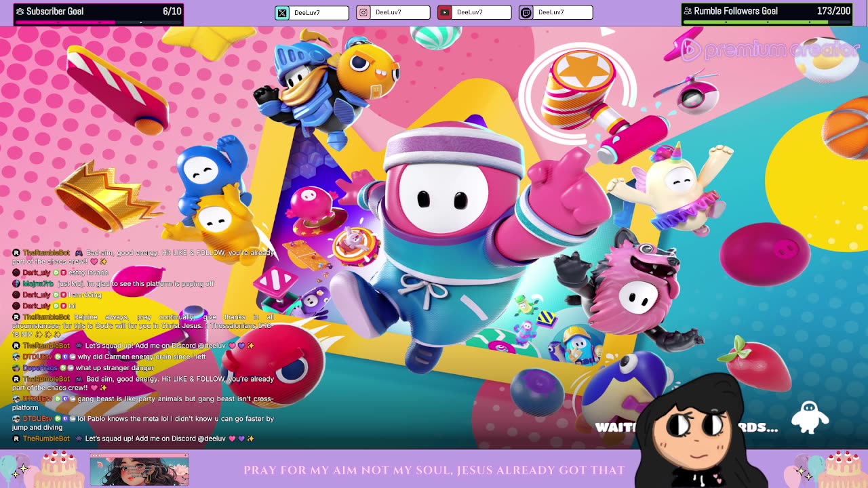Click the username 'Mojrm7rb' in chat
Screen dimensions: 868x488
pyautogui.click(x=38, y=284)
